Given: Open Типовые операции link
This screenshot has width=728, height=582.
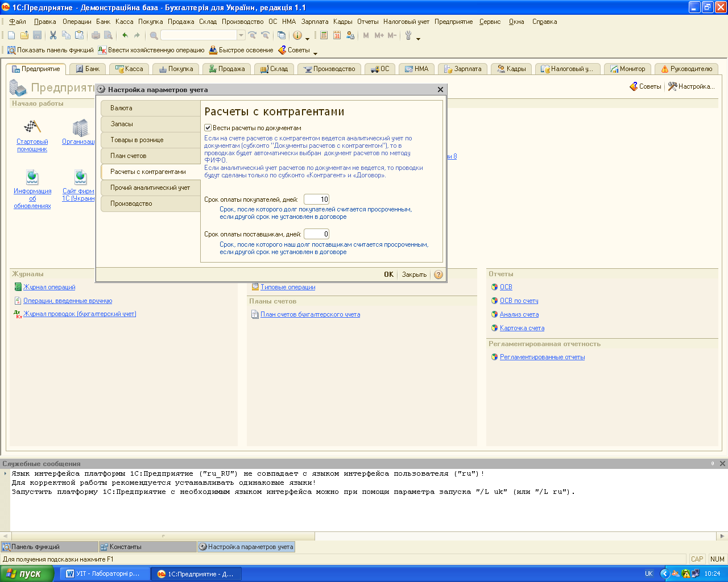Looking at the screenshot, I should tap(288, 287).
